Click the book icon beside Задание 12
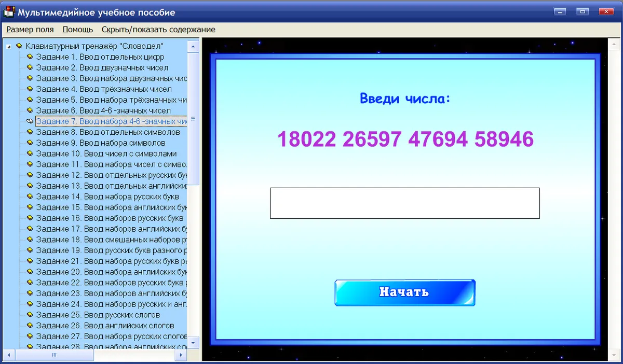This screenshot has height=364, width=623. coord(30,175)
